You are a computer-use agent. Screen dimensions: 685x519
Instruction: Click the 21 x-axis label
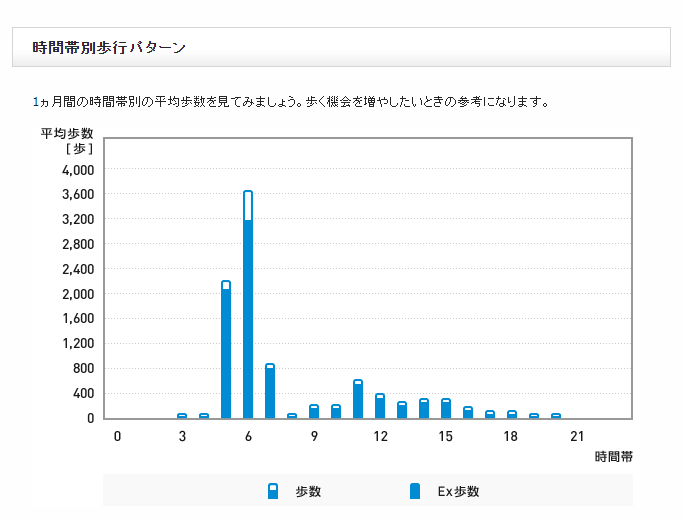[577, 436]
